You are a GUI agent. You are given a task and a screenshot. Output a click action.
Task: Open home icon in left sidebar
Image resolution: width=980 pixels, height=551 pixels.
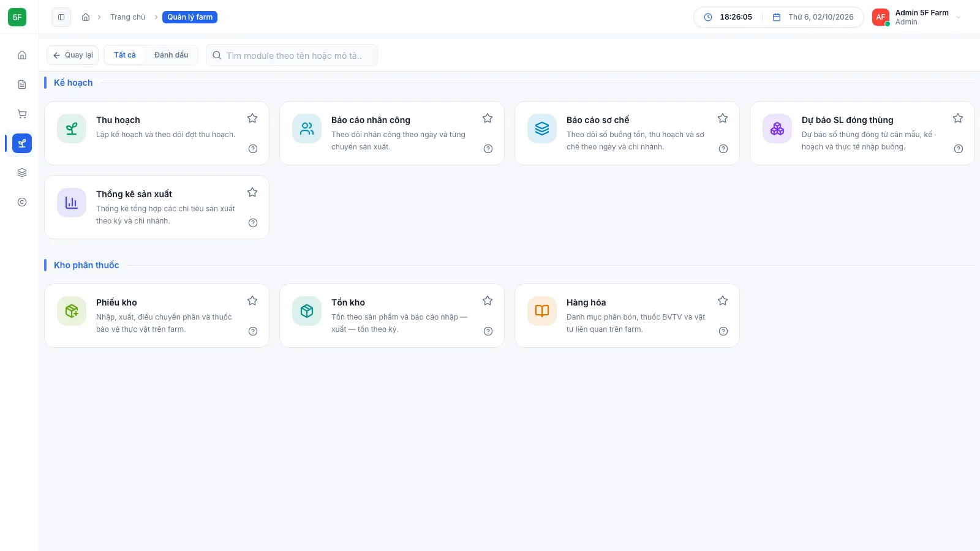22,55
